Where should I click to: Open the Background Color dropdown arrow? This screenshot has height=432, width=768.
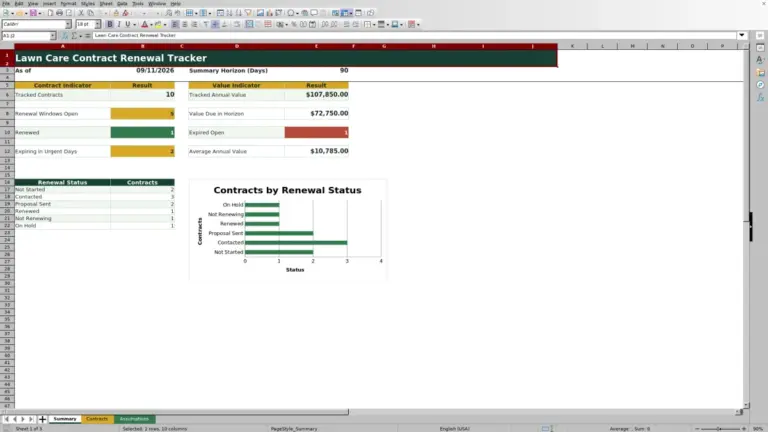165,24
